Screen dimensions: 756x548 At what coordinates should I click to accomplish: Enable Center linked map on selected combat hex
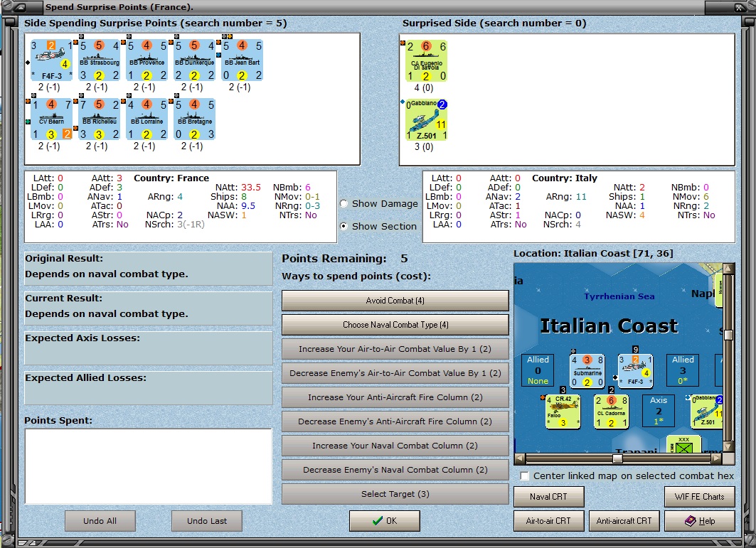pos(525,476)
